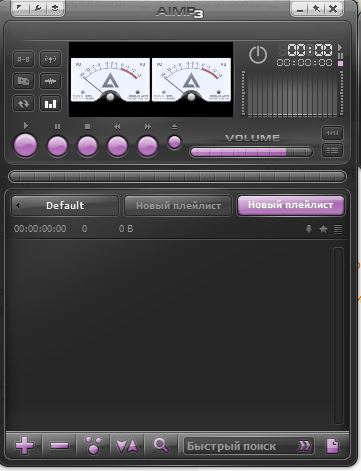Image resolution: width=361 pixels, height=471 pixels.
Task: Toggle the playlist panel button below equalizer
Action: click(332, 150)
